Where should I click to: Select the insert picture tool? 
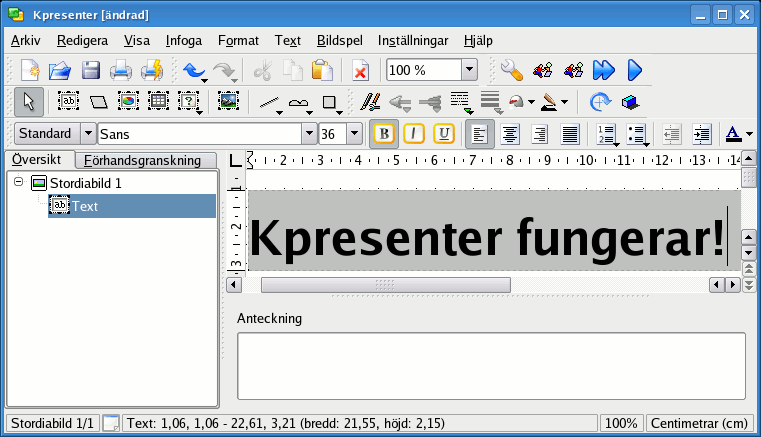tap(228, 101)
